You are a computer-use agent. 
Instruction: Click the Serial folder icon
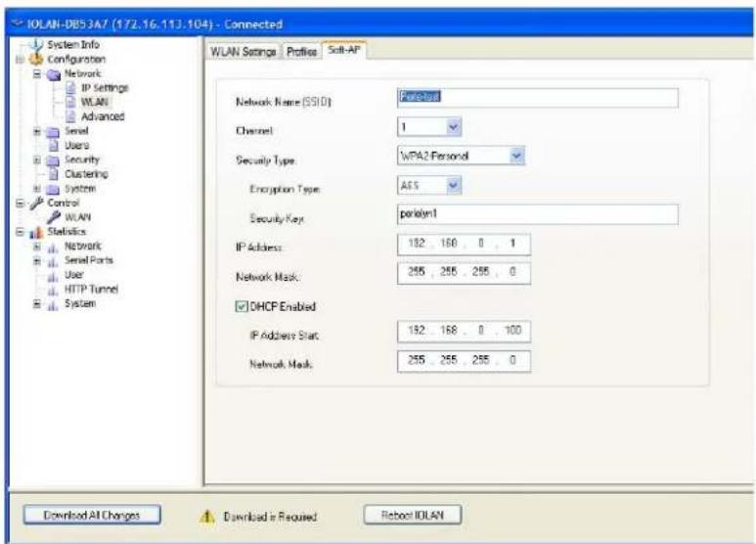[53, 132]
